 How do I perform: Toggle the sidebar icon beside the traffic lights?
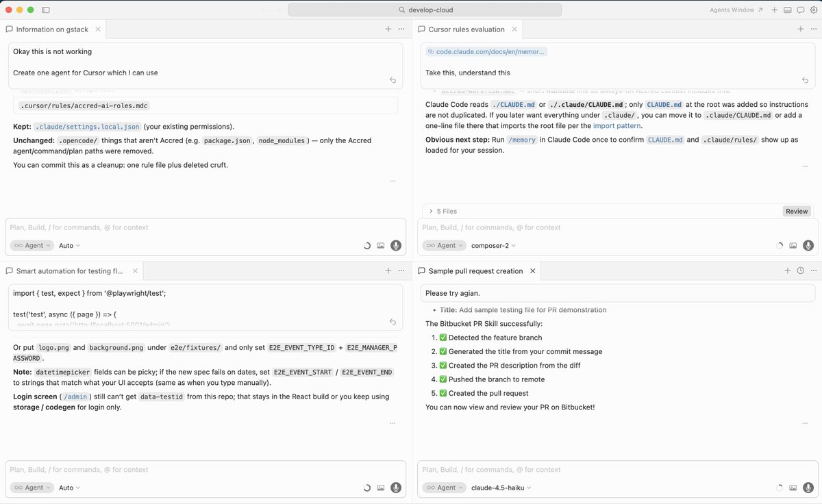pyautogui.click(x=45, y=10)
